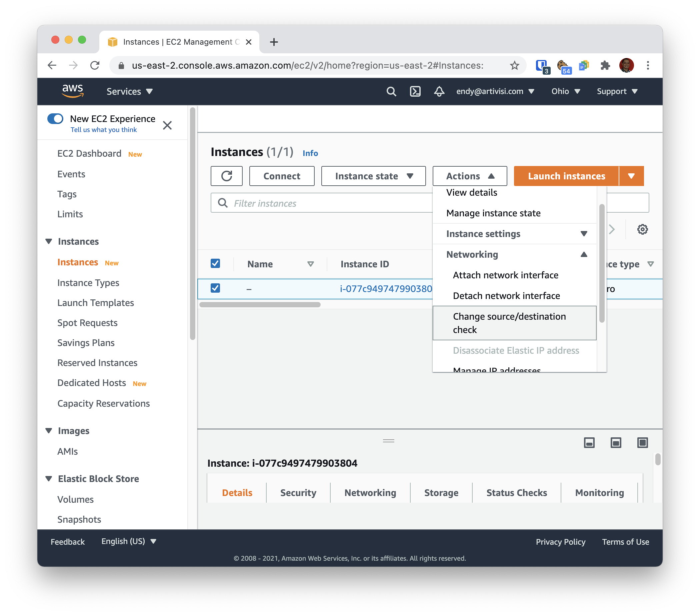
Task: Uncheck the i-077c9497479903804 row checkbox
Action: (215, 288)
